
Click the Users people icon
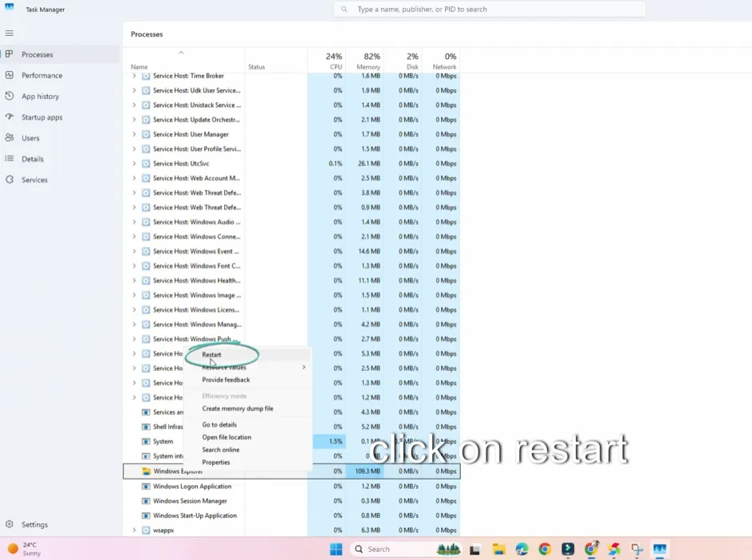(9, 138)
